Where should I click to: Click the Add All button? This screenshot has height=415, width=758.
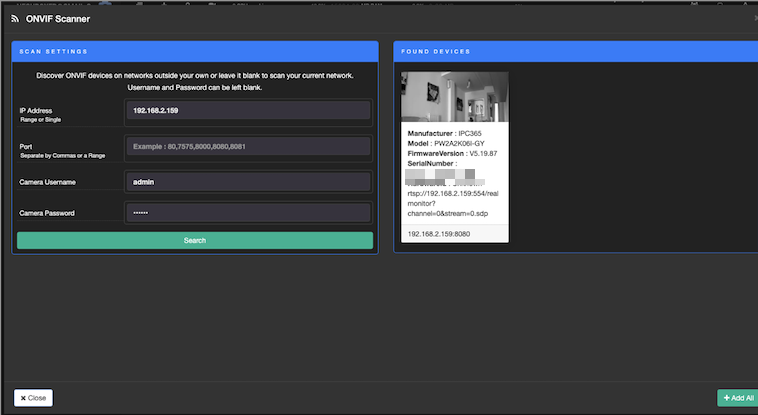coord(736,398)
